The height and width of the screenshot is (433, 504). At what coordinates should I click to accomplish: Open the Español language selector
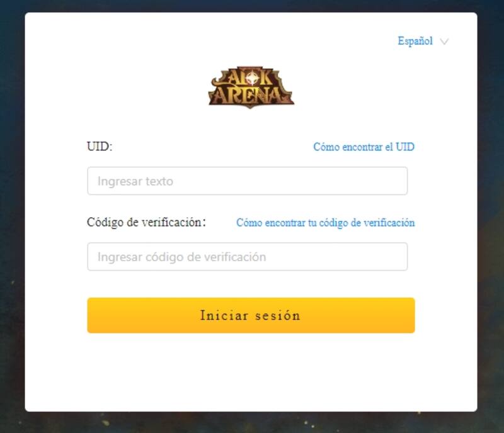[x=415, y=41]
